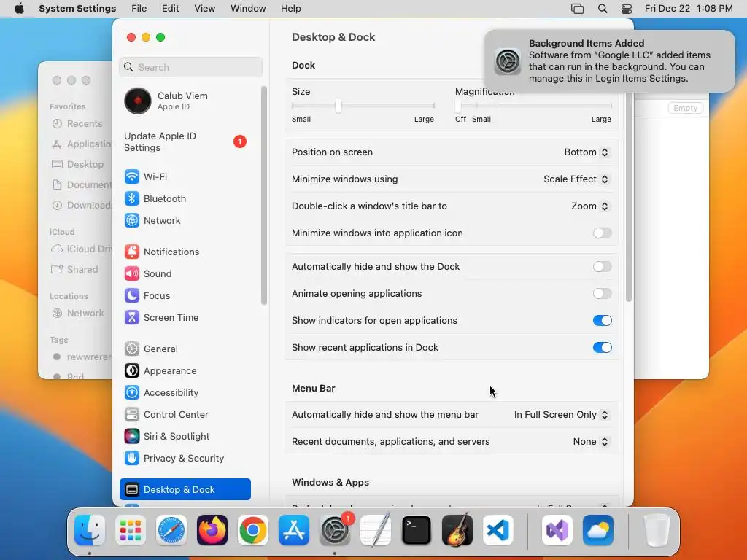Viewport: 747px width, 560px height.
Task: Click the settings Search field
Action: coord(190,67)
